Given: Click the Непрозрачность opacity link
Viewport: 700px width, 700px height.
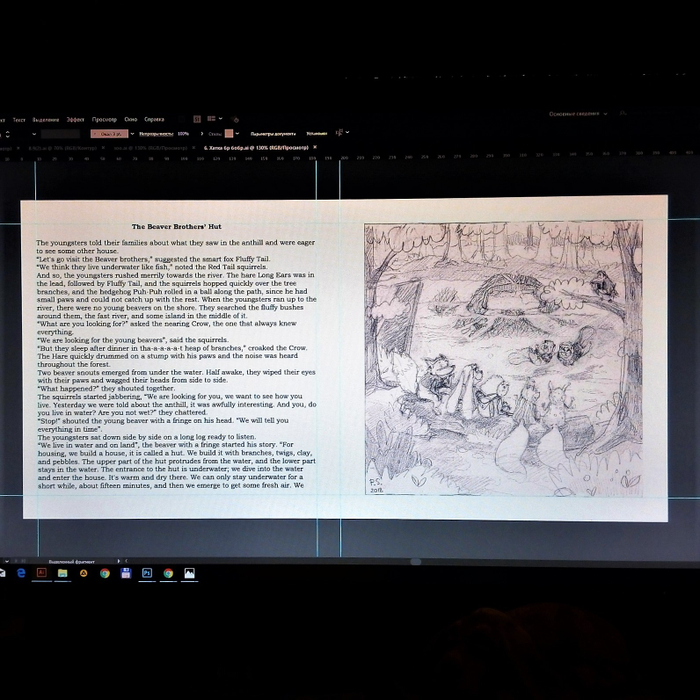Looking at the screenshot, I should tap(156, 133).
